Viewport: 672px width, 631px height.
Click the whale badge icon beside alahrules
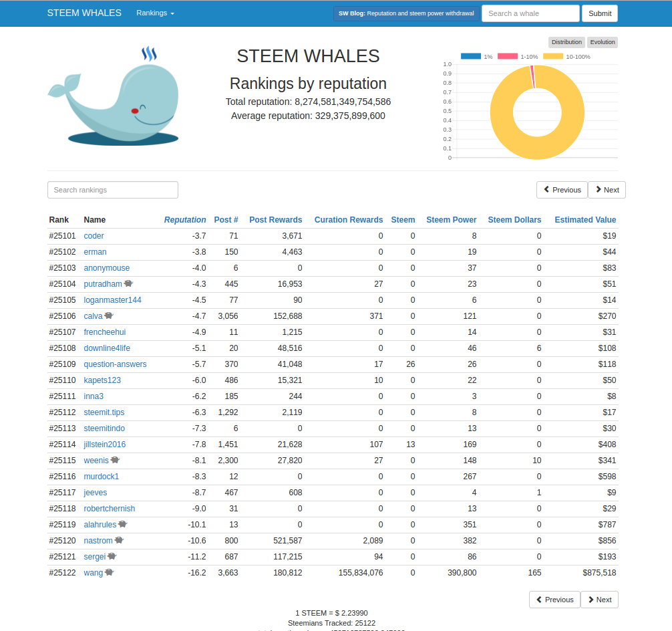[x=122, y=524]
